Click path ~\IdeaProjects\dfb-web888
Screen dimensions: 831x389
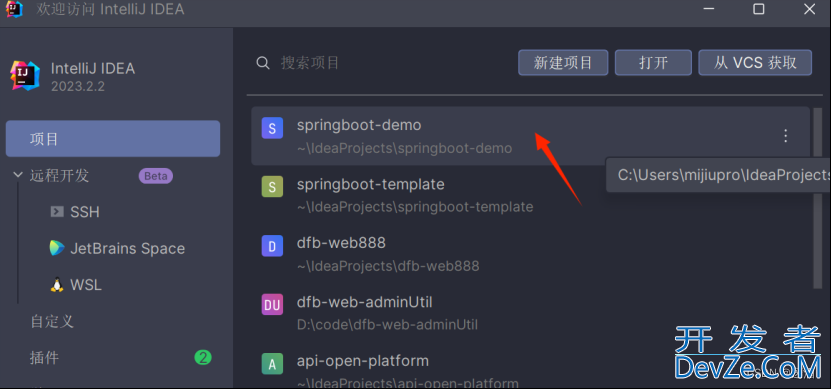pos(388,266)
